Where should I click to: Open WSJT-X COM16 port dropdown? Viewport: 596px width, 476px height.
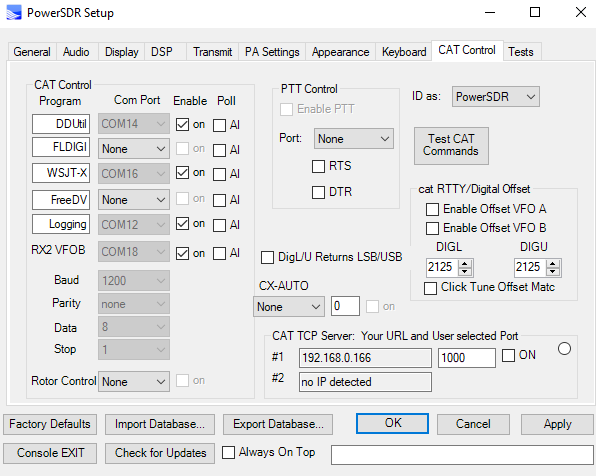coord(134,174)
